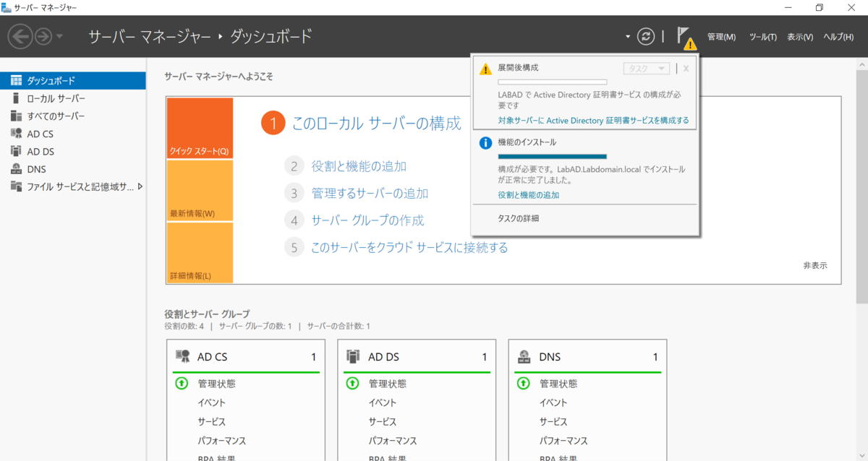Open the クイック スタート(Q) tile
The image size is (868, 461).
(200, 128)
